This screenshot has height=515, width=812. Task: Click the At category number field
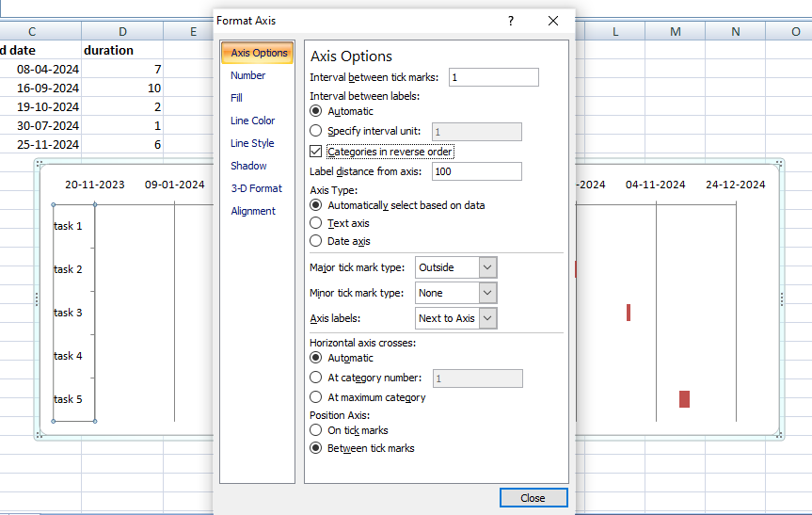tap(477, 378)
